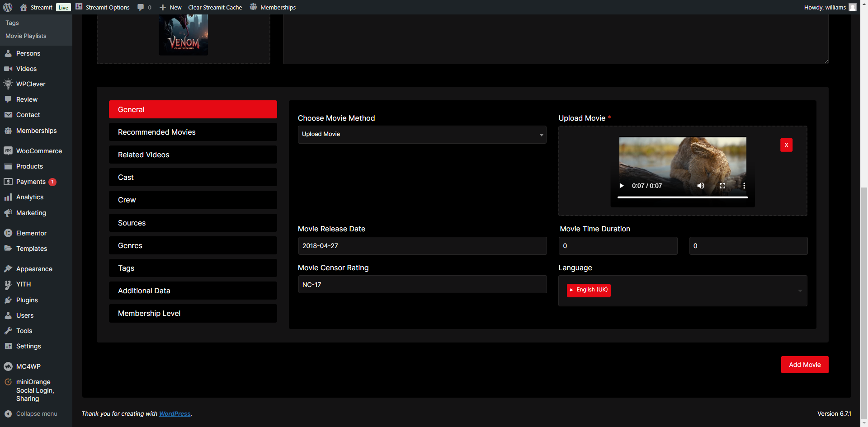Expand Choose Movie Method dropdown
This screenshot has width=868, height=427.
point(422,134)
